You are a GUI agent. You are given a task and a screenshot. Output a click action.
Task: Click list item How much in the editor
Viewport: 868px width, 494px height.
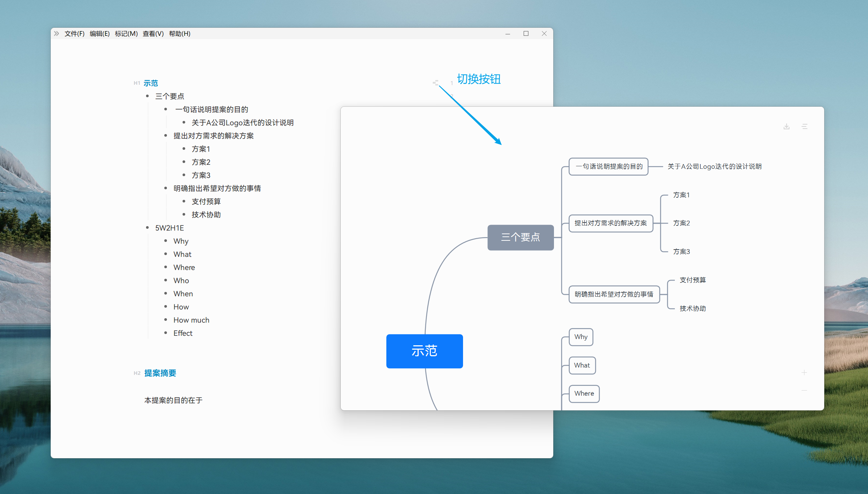click(191, 320)
